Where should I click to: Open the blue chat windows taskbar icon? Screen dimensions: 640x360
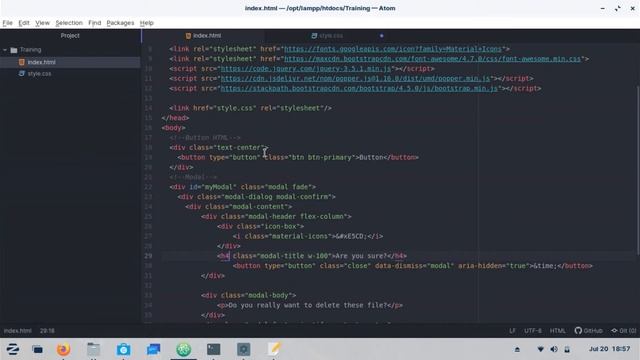coord(153,349)
